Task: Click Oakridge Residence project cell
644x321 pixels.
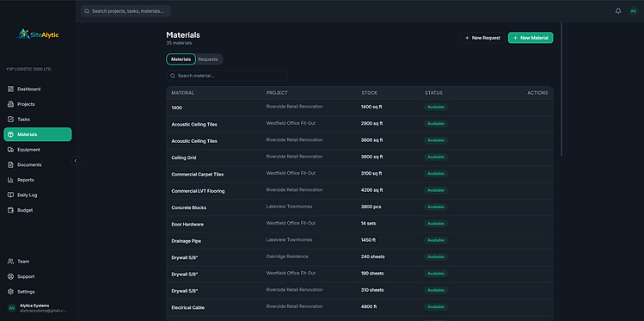Action: [287, 256]
